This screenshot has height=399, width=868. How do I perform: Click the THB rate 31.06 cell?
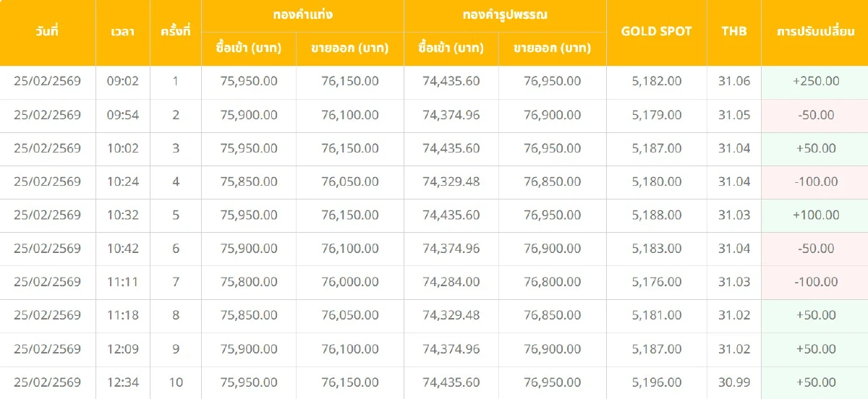733,81
